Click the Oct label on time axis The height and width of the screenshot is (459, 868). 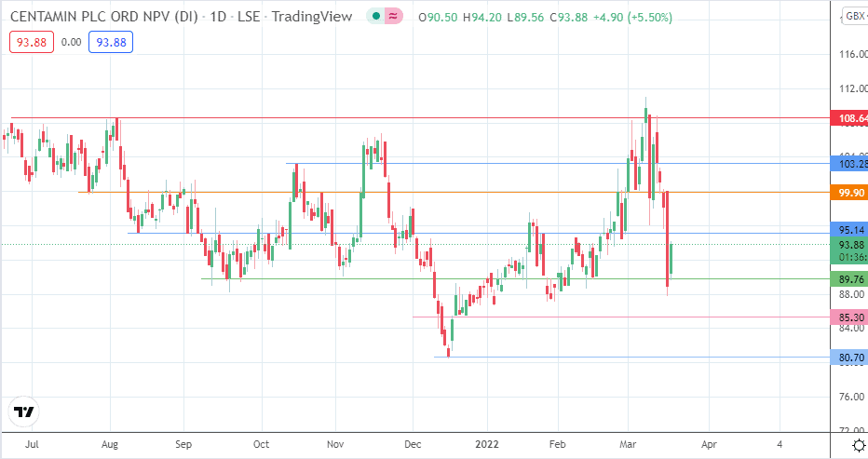click(x=261, y=444)
